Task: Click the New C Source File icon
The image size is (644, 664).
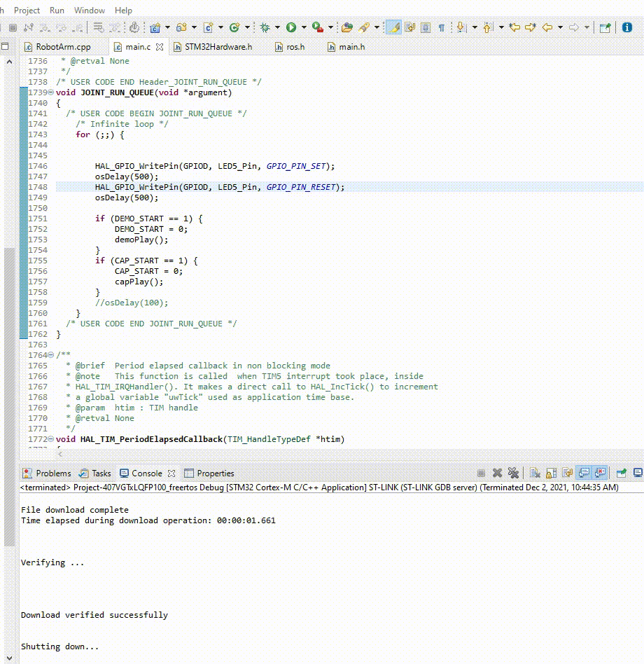Action: point(208,28)
